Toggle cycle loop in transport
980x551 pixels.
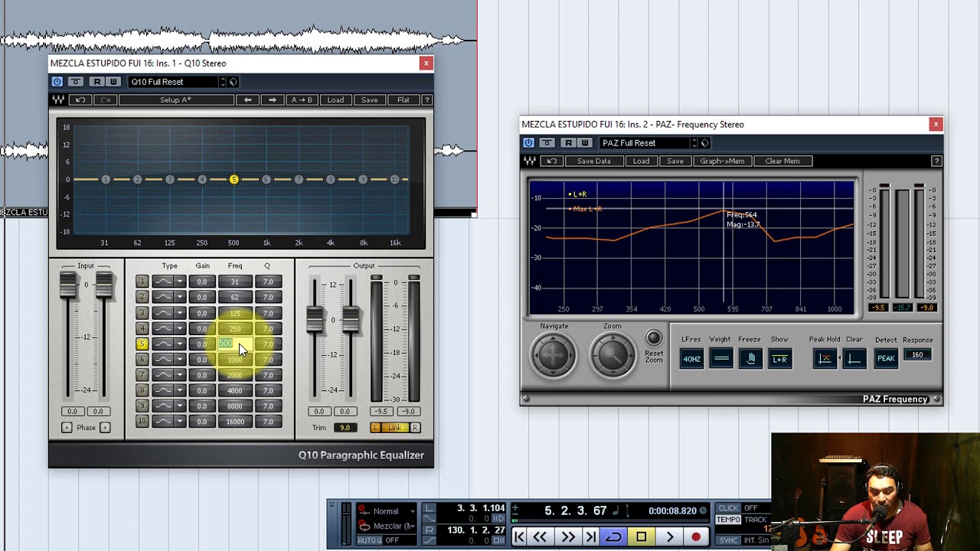pyautogui.click(x=614, y=537)
